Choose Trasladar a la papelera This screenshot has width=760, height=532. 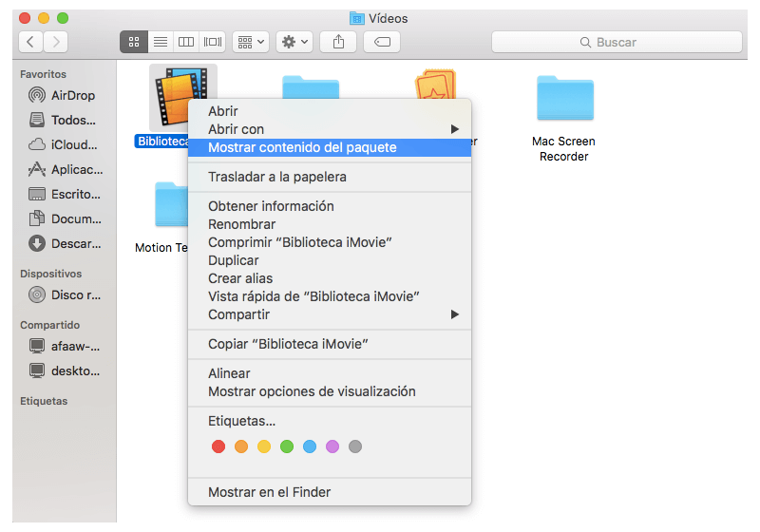(x=330, y=177)
